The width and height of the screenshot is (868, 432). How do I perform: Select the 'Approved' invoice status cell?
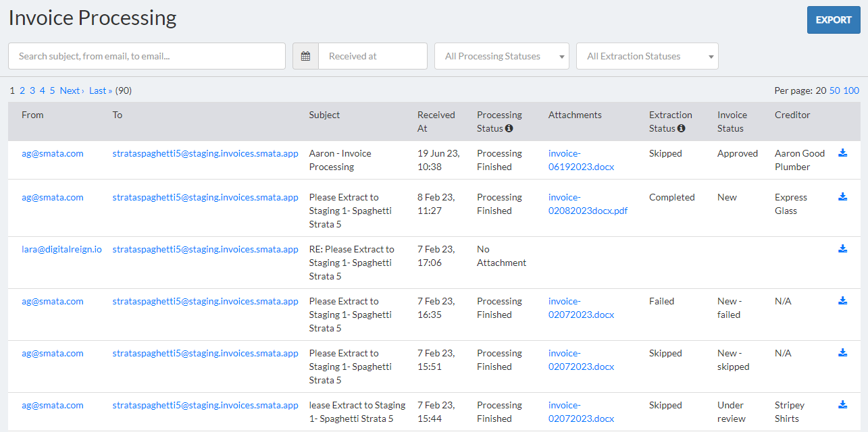738,153
